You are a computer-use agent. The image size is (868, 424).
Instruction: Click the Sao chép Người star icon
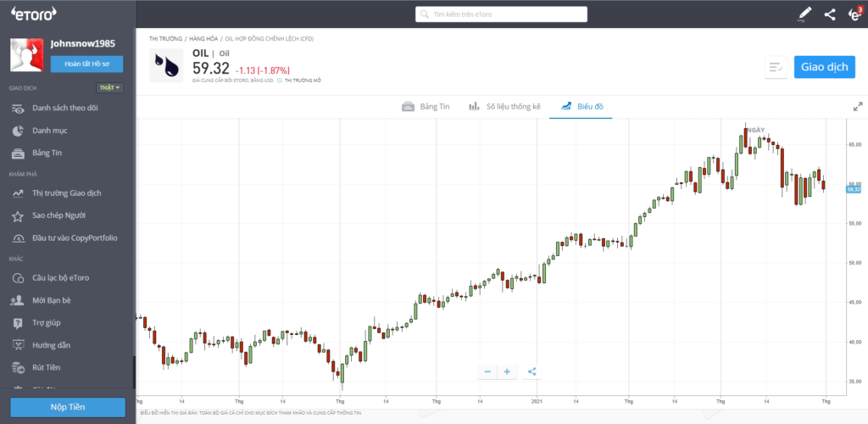pos(19,216)
